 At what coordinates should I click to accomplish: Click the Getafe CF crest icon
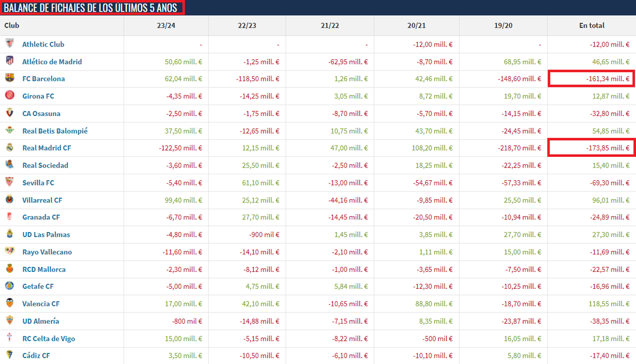click(x=10, y=286)
